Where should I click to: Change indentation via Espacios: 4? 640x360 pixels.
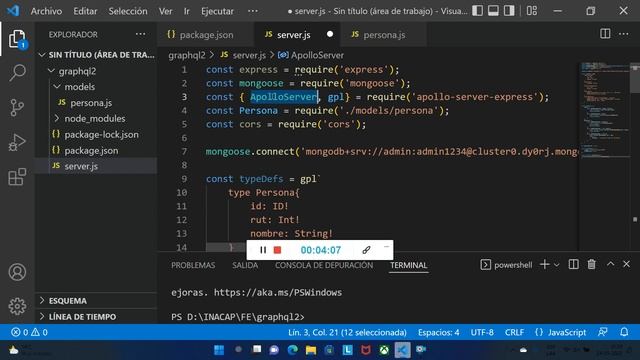438,332
